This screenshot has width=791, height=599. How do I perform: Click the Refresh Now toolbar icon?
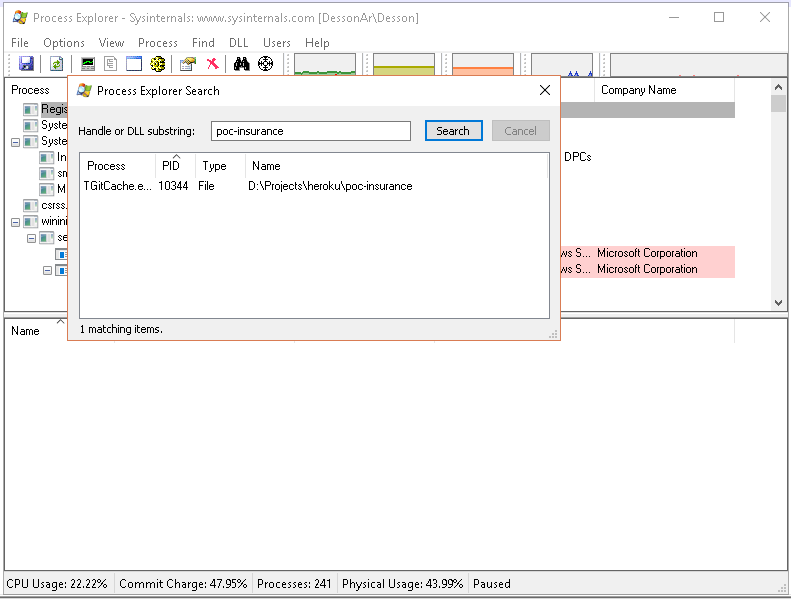(x=57, y=64)
